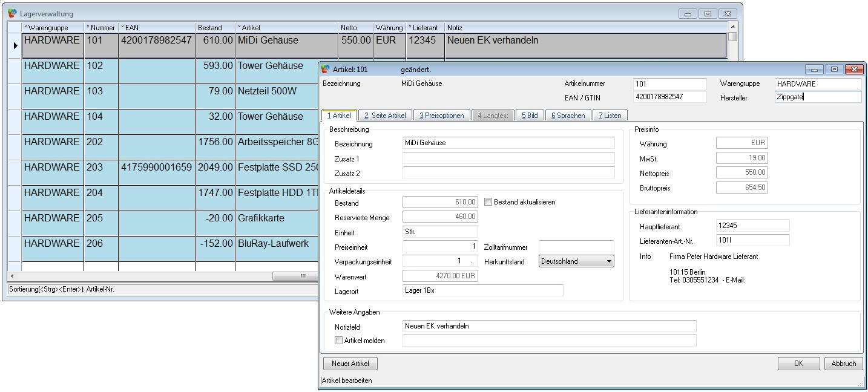Image resolution: width=868 pixels, height=392 pixels.
Task: Click the Bezeichnung field under Beschreibung
Action: (508, 143)
